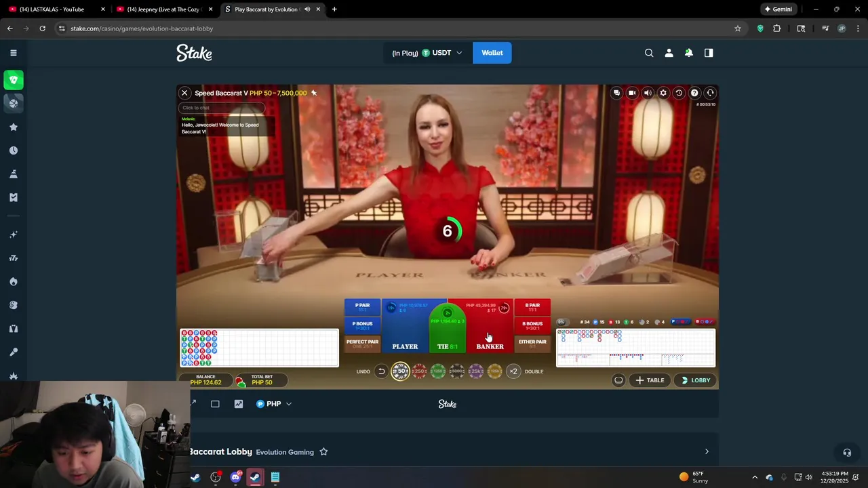Open the game history clock icon
The image size is (868, 488).
coord(679,93)
